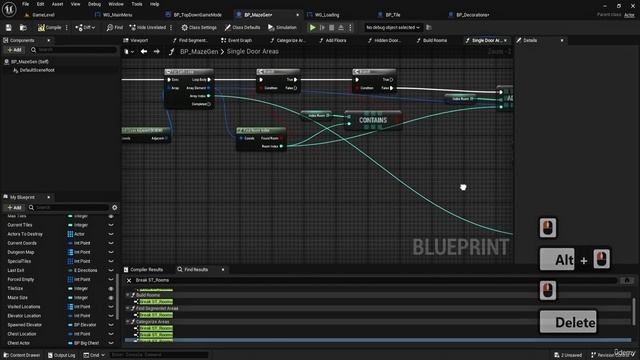Viewport: 640px width, 360px height.
Task: Switch to the Compiler Results tab
Action: (x=143, y=270)
